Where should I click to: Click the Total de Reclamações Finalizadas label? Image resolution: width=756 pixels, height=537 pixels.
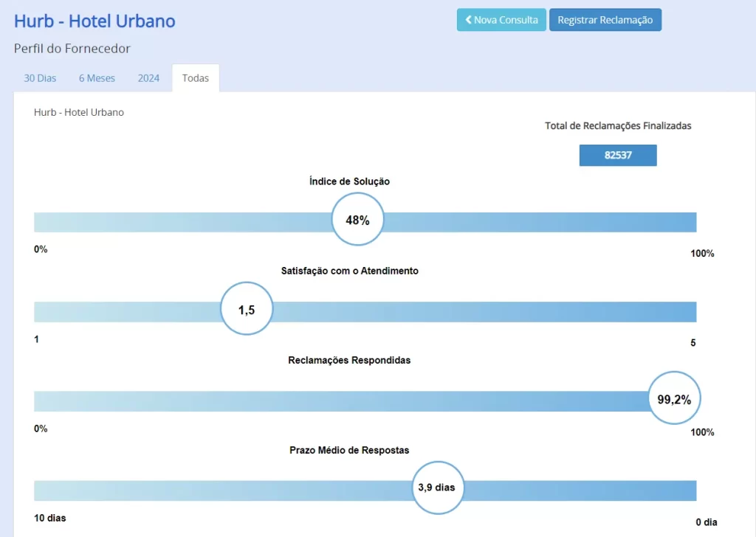coord(618,125)
